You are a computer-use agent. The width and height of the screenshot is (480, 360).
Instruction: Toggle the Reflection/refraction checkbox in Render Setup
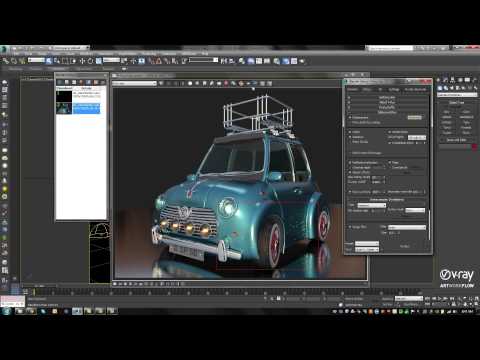[350, 162]
